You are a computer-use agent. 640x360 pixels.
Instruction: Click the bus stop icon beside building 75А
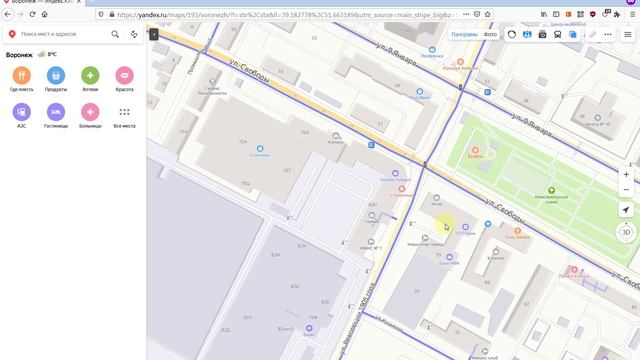[371, 145]
